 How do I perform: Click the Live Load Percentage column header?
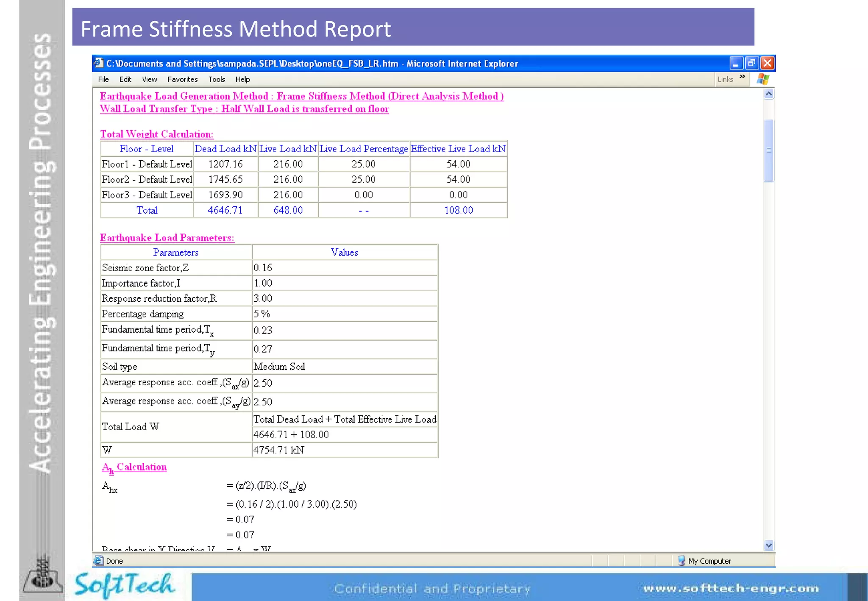[364, 149]
